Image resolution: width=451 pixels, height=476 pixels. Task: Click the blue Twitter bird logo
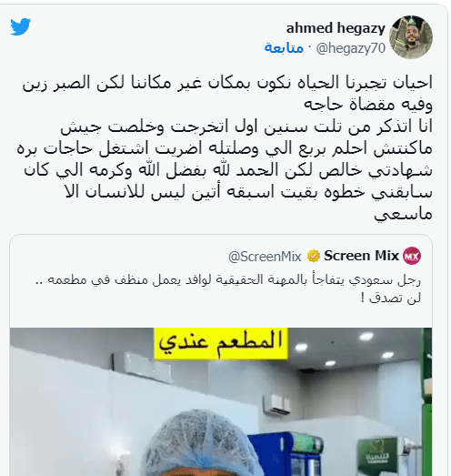point(21,26)
